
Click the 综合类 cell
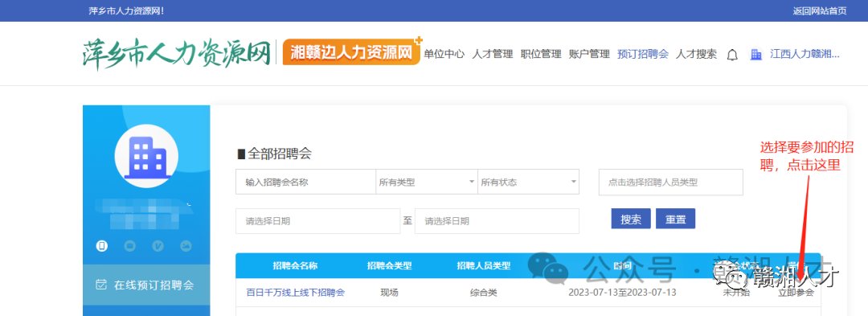pos(483,292)
